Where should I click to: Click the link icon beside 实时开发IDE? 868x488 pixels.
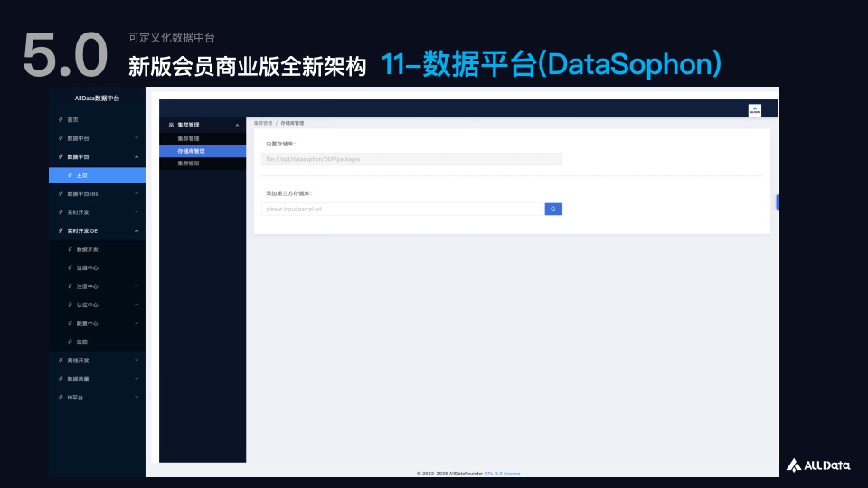tap(61, 230)
